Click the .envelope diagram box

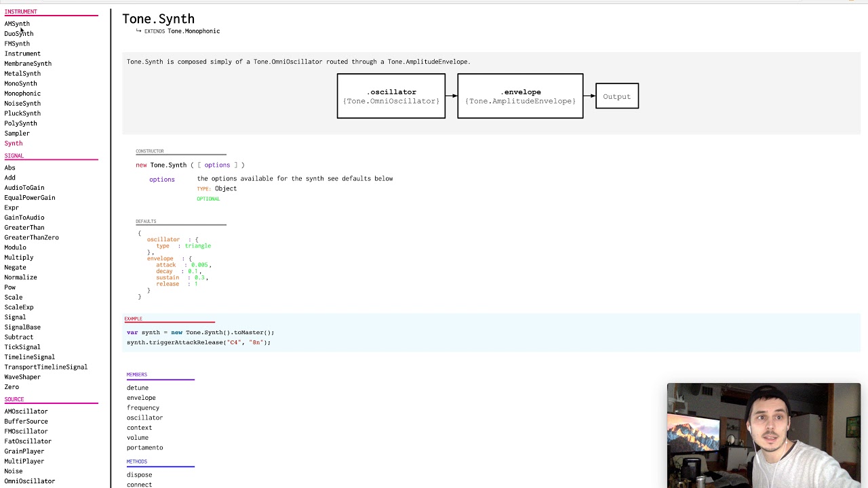[x=520, y=96]
